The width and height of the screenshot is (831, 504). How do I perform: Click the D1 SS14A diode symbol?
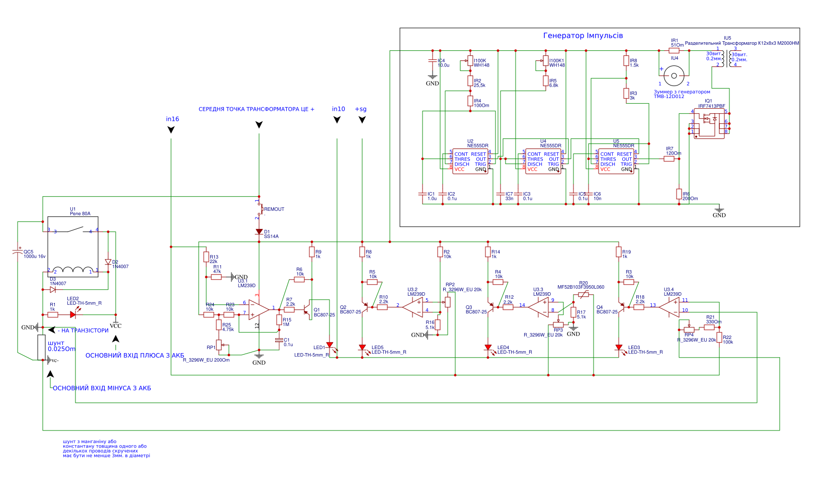click(259, 232)
